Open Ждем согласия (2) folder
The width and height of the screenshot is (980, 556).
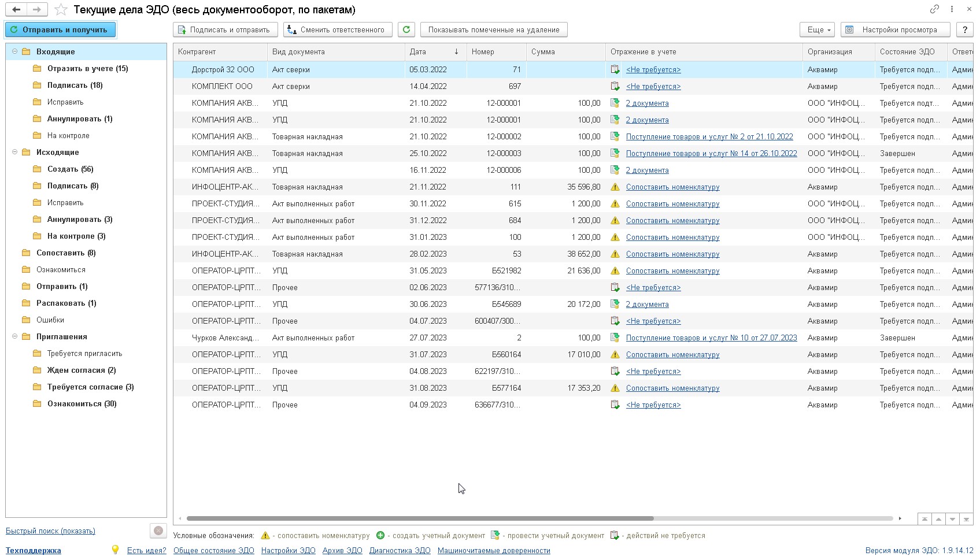[x=82, y=370]
